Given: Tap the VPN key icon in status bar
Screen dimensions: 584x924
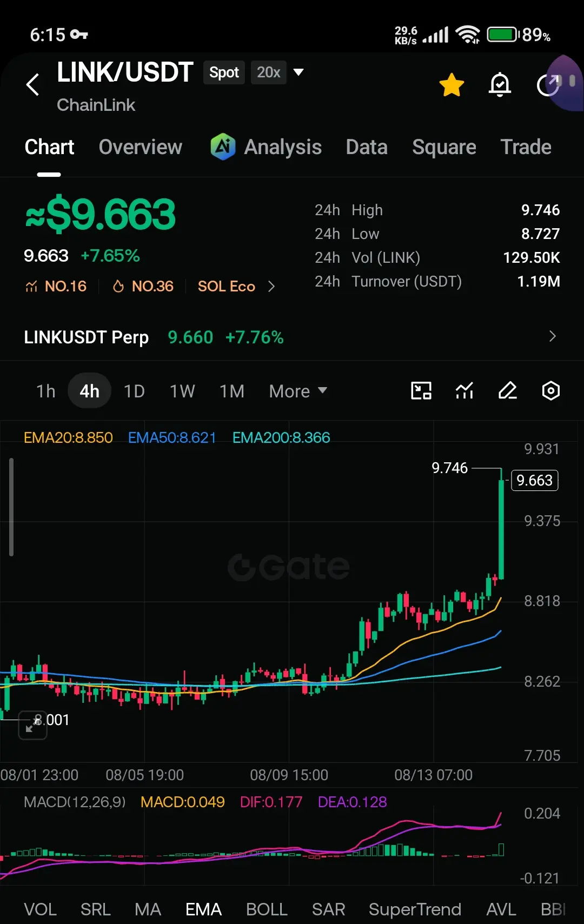Looking at the screenshot, I should point(79,35).
